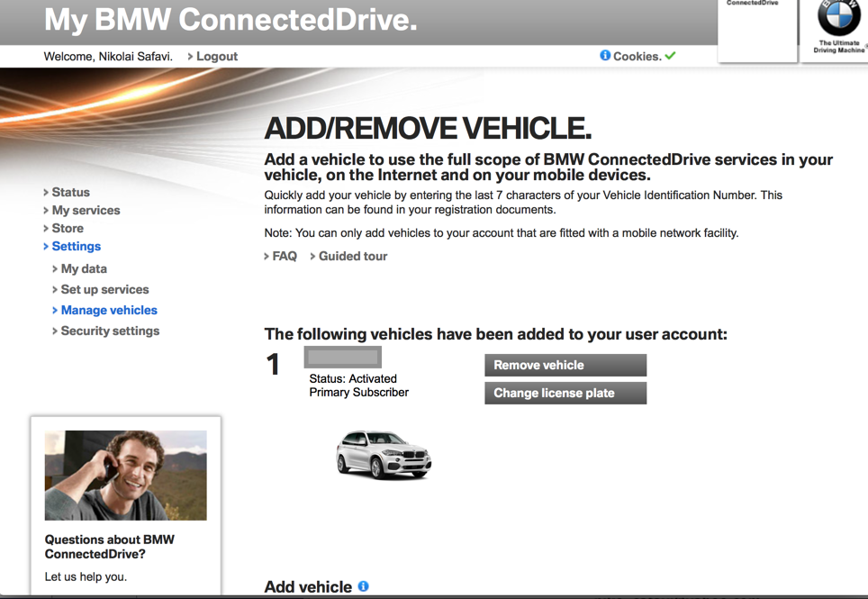Click the green Cookies checkmark
This screenshot has height=599, width=868.
coord(670,55)
